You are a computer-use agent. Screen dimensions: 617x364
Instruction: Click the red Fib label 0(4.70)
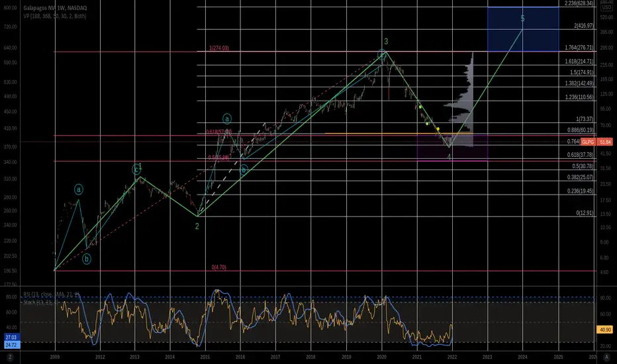tap(218, 267)
